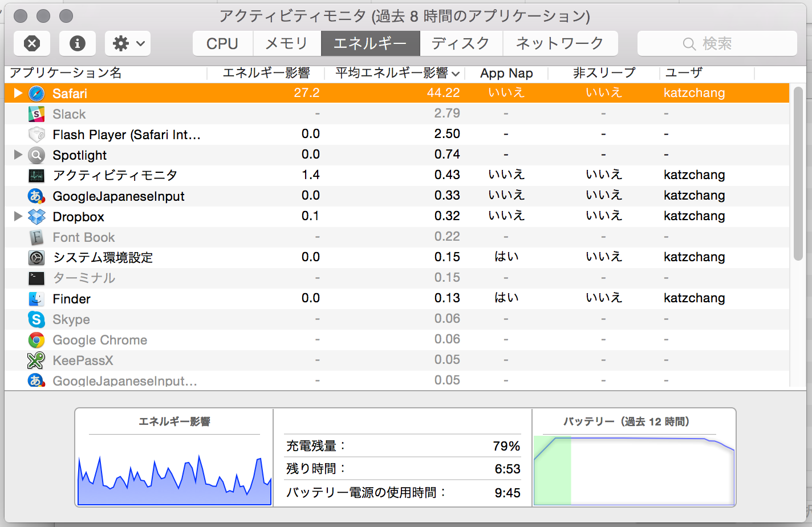Image resolution: width=812 pixels, height=527 pixels.
Task: Click the Finder face icon
Action: [36, 299]
